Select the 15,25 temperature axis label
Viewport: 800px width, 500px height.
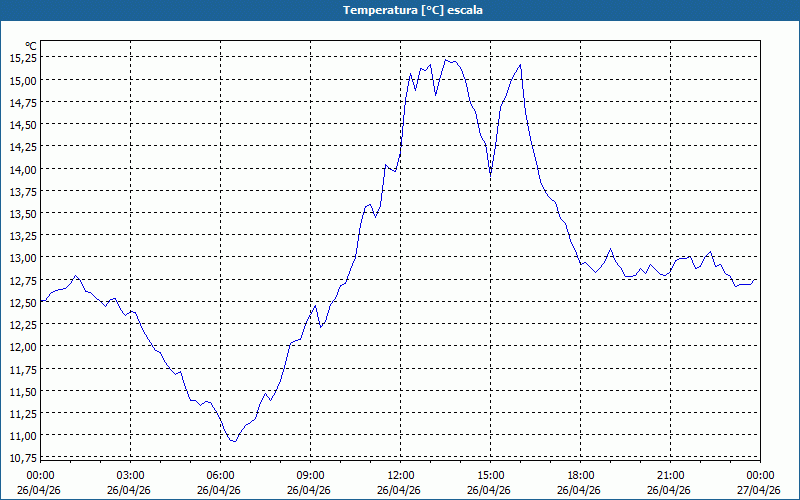point(23,58)
